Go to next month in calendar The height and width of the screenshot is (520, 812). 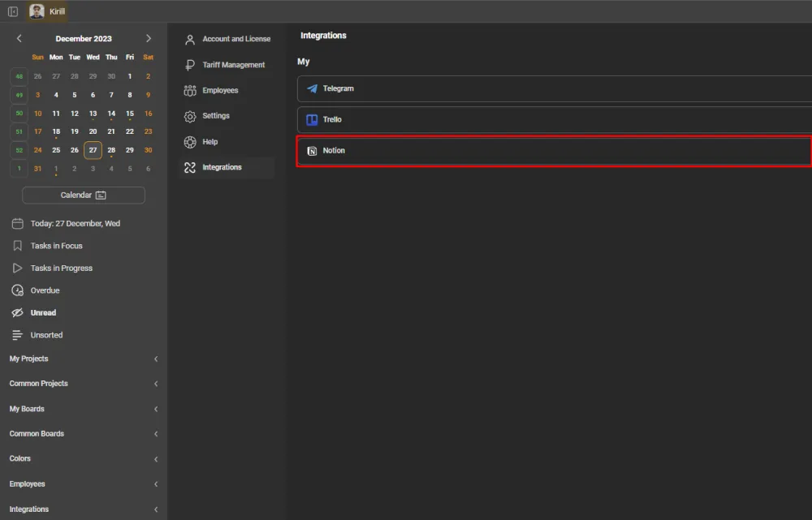pos(148,38)
